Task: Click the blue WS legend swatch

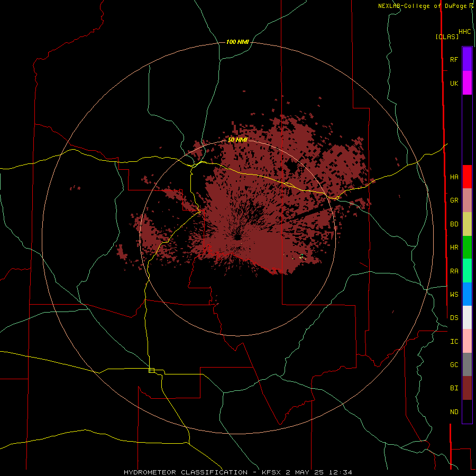Action: pyautogui.click(x=467, y=294)
